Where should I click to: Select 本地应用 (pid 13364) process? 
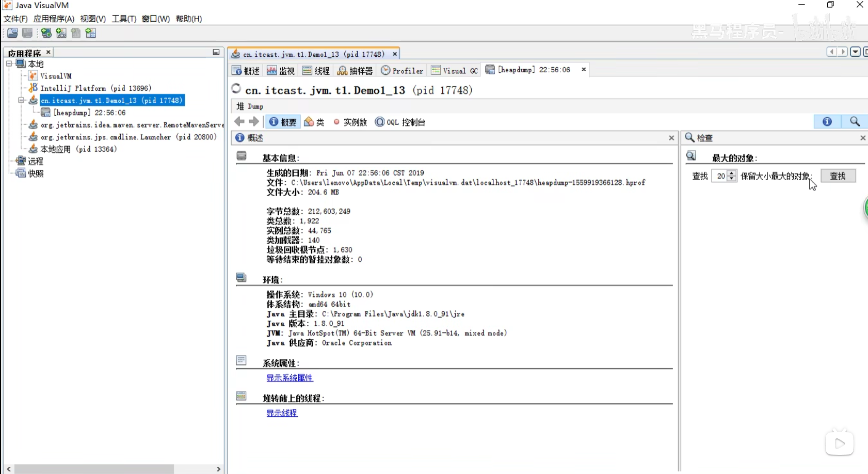[78, 149]
